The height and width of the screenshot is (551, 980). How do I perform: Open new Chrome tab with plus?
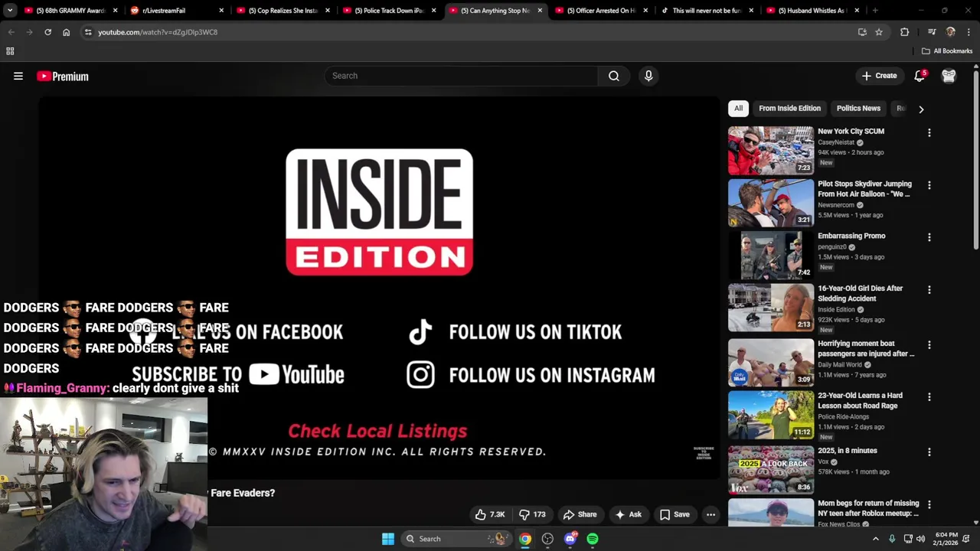875,11
